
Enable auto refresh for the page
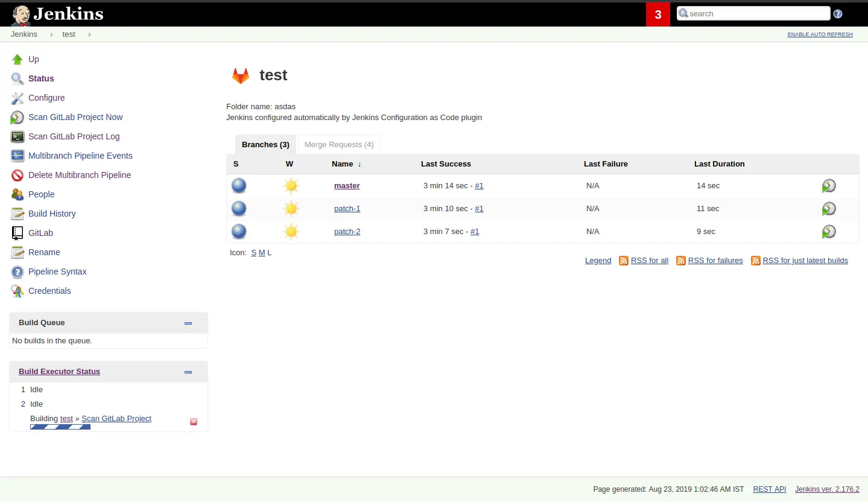(819, 34)
